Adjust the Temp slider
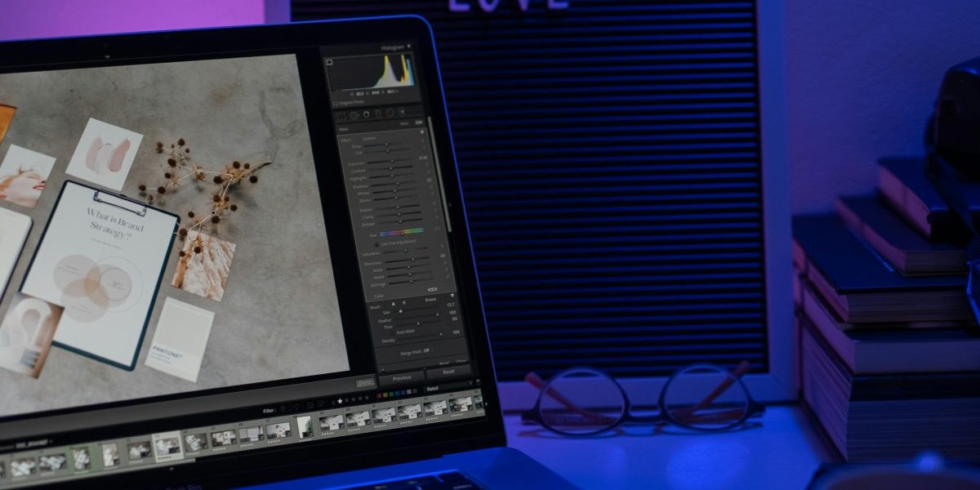The image size is (980, 490). (x=385, y=145)
